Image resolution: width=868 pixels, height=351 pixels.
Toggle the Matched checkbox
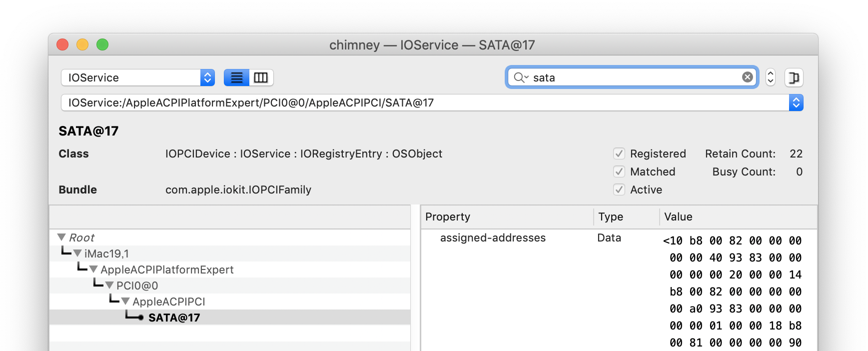coord(619,171)
